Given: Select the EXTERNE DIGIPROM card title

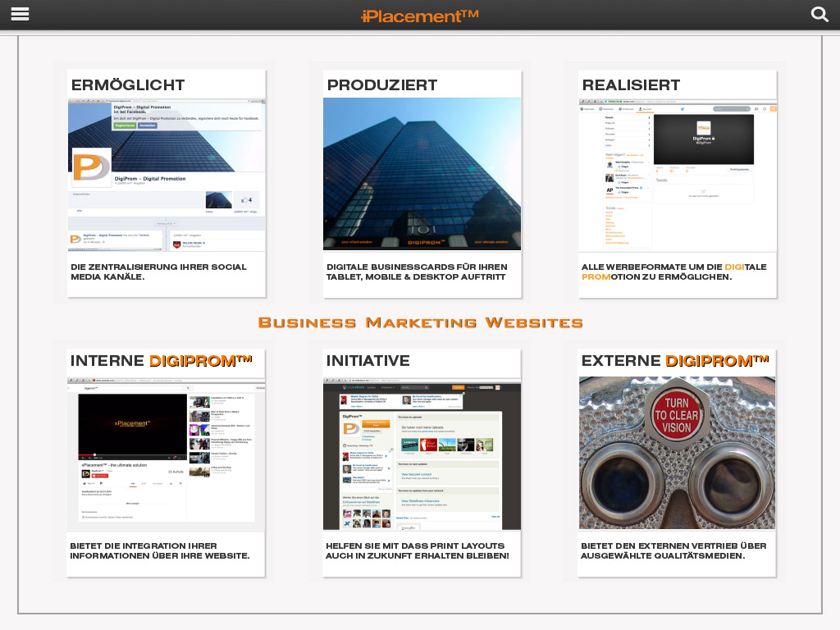Looking at the screenshot, I should [x=674, y=361].
